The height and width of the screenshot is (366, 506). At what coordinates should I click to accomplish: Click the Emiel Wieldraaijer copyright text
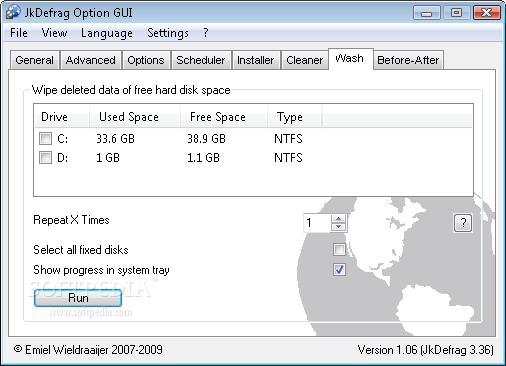coord(88,350)
